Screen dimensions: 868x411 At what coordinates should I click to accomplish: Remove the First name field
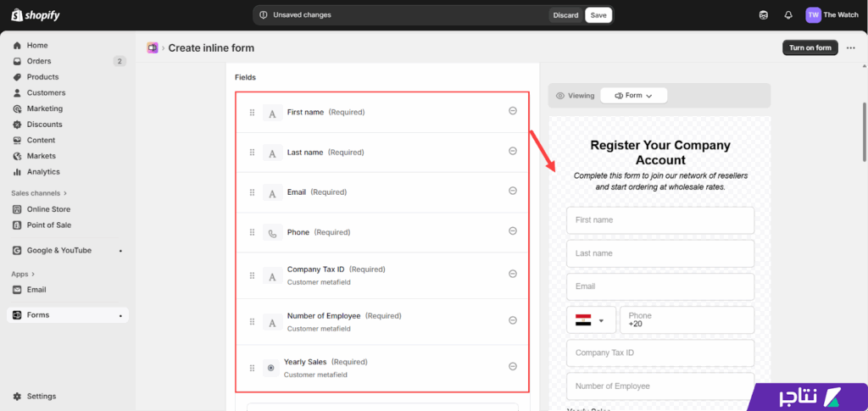[x=513, y=111]
